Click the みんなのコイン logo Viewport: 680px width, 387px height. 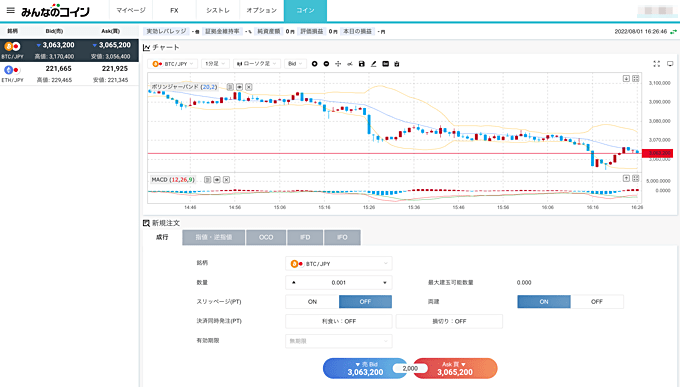coord(55,11)
